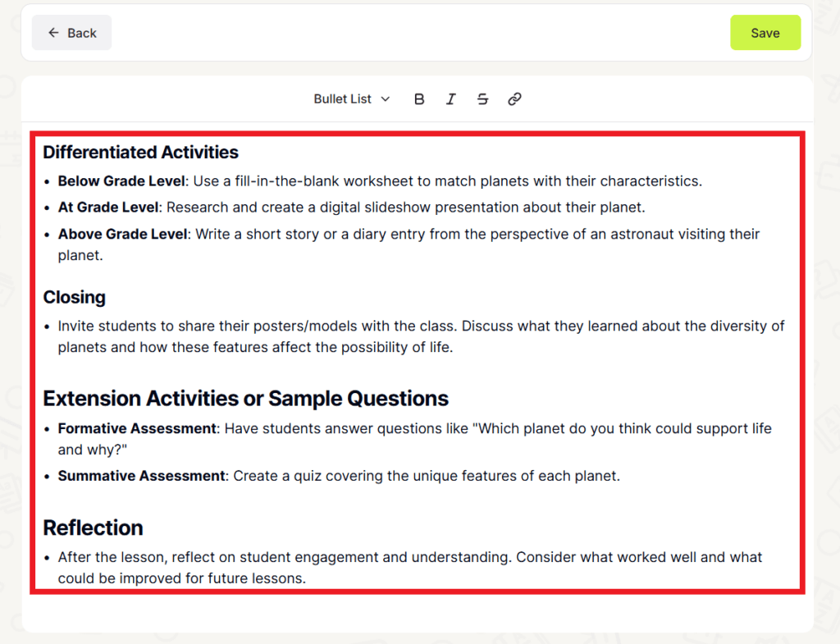Apply strikethrough formatting
The height and width of the screenshot is (644, 840).
tap(482, 98)
